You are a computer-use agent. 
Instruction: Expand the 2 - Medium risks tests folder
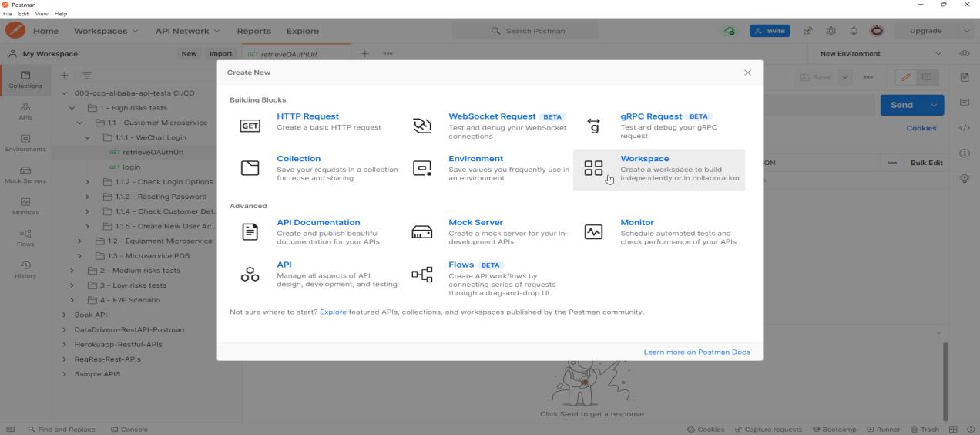coord(72,271)
